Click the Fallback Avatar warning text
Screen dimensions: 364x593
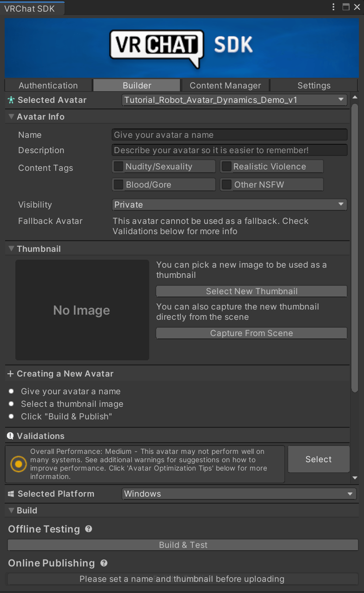click(x=210, y=226)
